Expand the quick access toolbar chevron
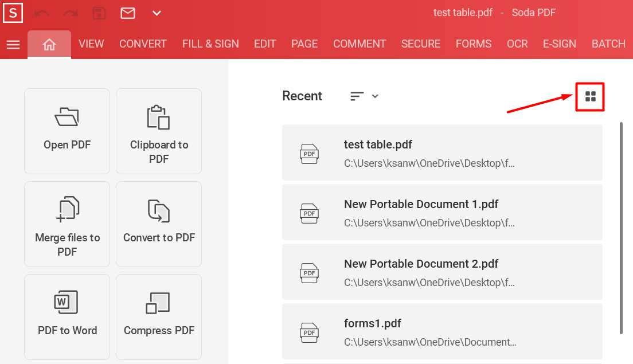 157,13
